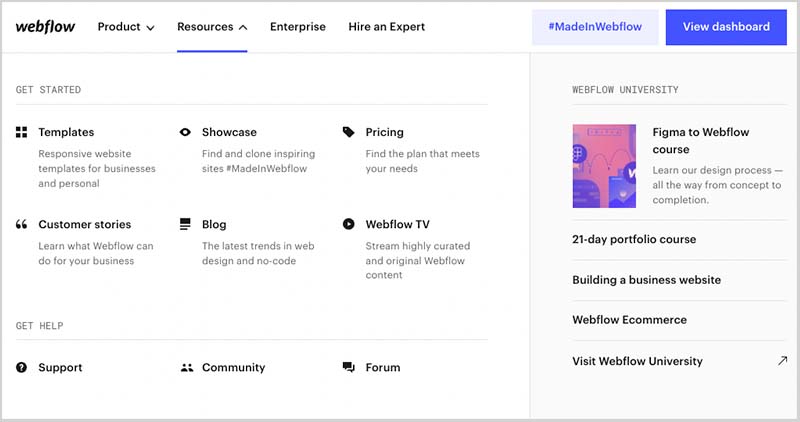Click the Showcase eye icon
Screen dimensions: 800x422
(185, 132)
